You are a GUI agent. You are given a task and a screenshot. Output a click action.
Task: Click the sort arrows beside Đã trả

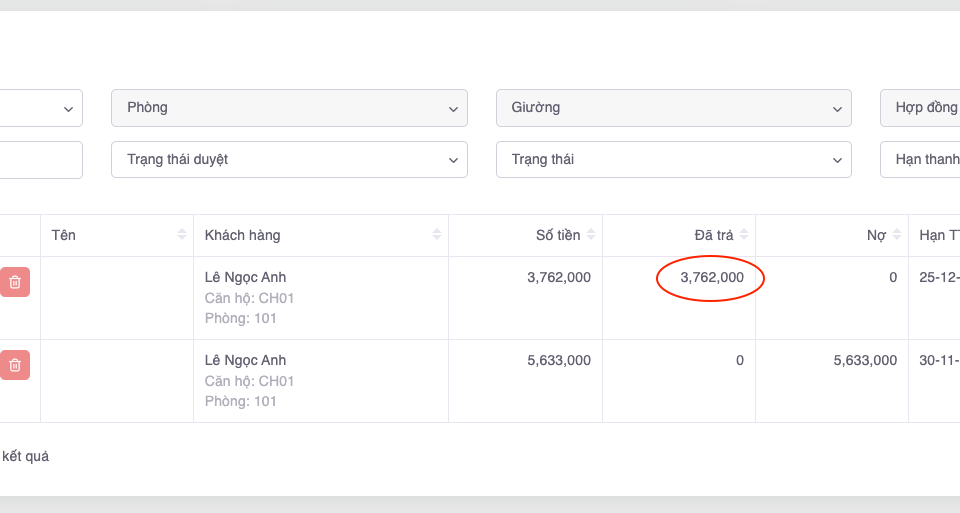coord(744,235)
